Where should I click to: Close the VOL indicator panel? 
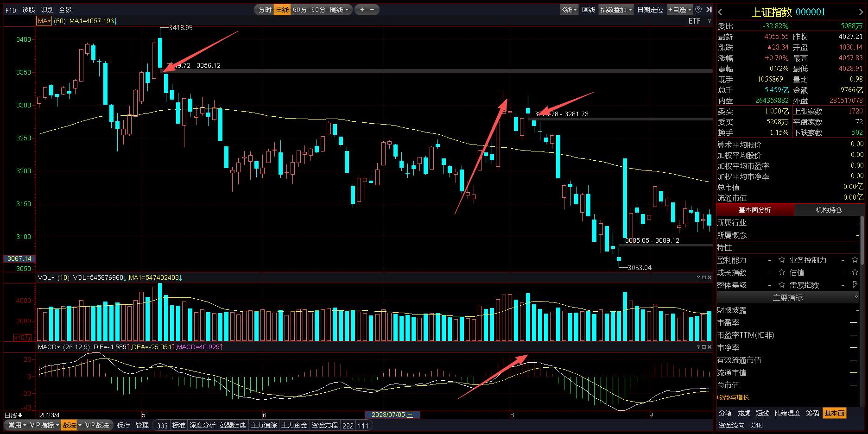(709, 277)
